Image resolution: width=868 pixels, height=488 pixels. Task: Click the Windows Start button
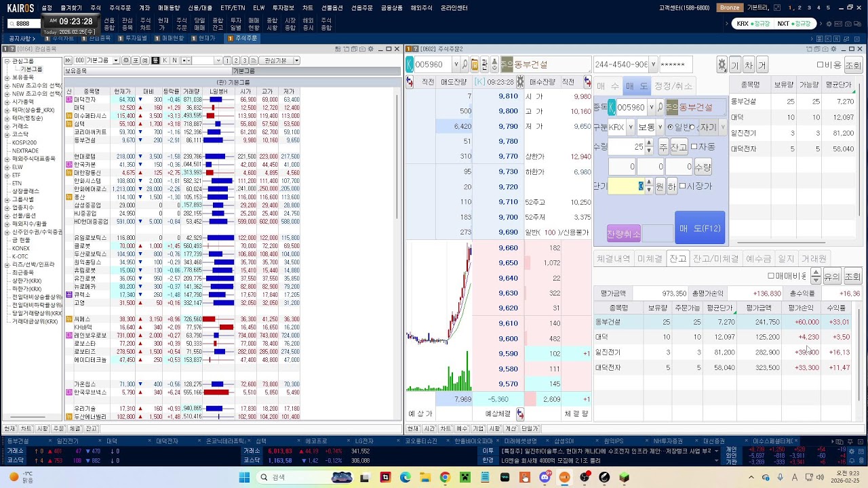coord(244,477)
